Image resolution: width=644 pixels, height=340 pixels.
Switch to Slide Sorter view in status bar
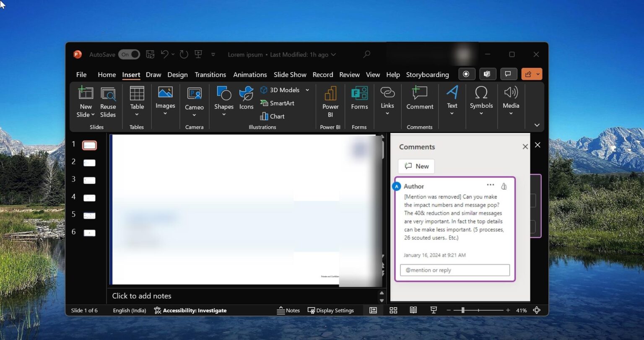pos(393,310)
